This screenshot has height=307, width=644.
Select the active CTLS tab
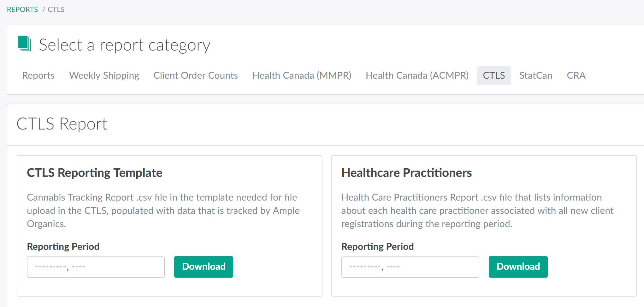pos(494,75)
